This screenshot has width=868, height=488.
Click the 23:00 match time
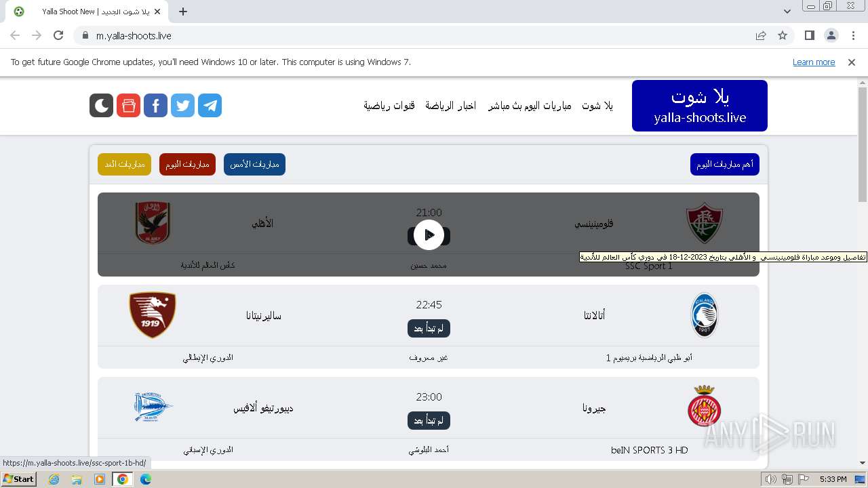[429, 397]
